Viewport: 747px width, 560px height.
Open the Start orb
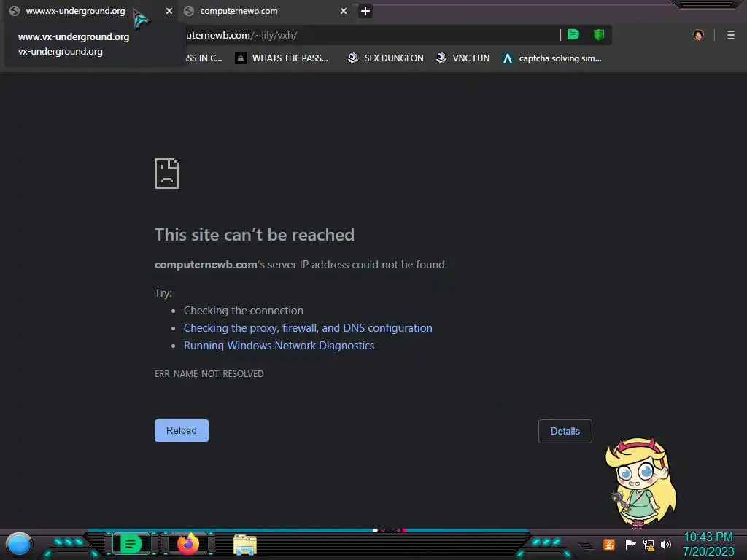19,544
